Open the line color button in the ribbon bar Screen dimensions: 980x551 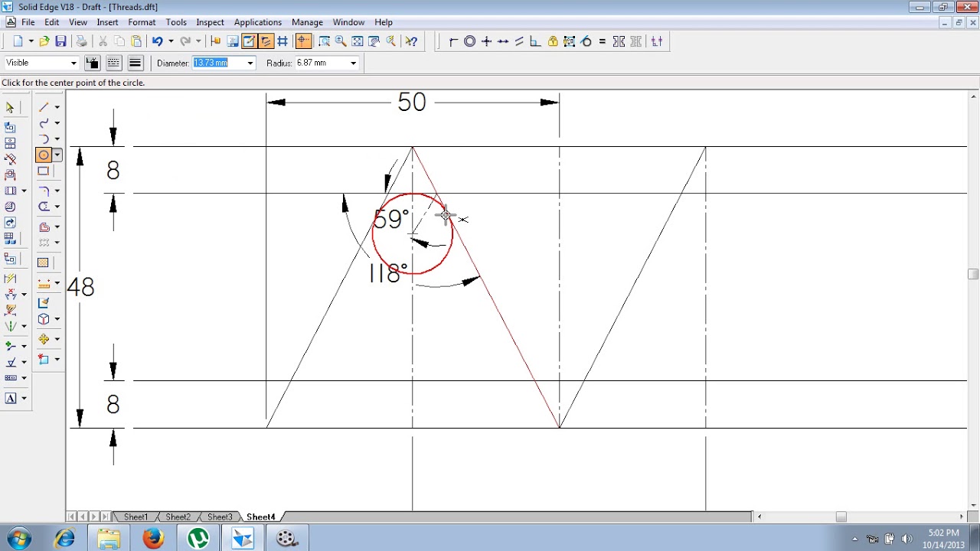pyautogui.click(x=92, y=63)
